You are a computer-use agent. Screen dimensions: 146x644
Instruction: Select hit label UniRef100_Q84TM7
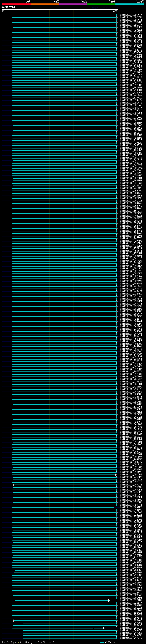coord(131,123)
